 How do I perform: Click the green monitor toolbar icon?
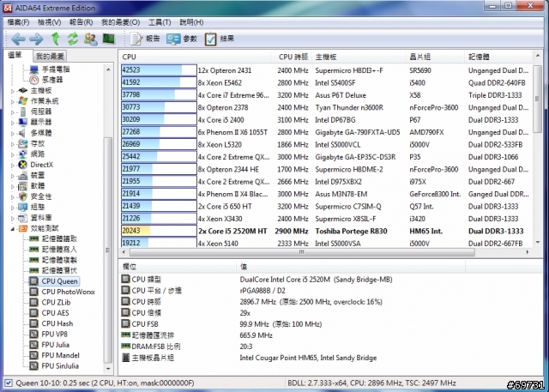click(x=109, y=39)
